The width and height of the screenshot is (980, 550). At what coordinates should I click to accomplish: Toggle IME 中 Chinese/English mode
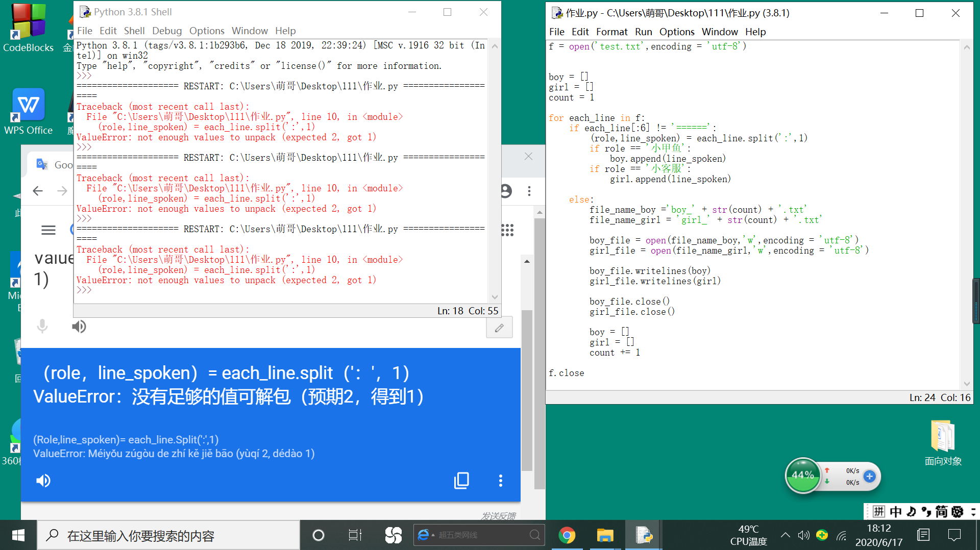click(896, 512)
